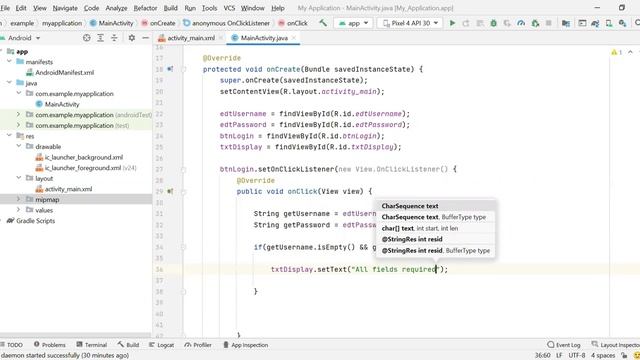The width and height of the screenshot is (640, 360).
Task: Open the App Inspection tool window
Action: click(x=245, y=345)
